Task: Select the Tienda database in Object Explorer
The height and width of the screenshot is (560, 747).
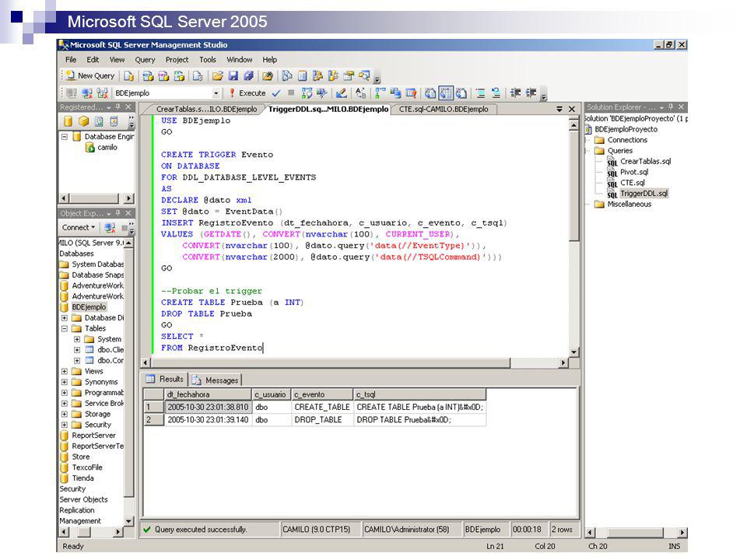Action: 82,478
